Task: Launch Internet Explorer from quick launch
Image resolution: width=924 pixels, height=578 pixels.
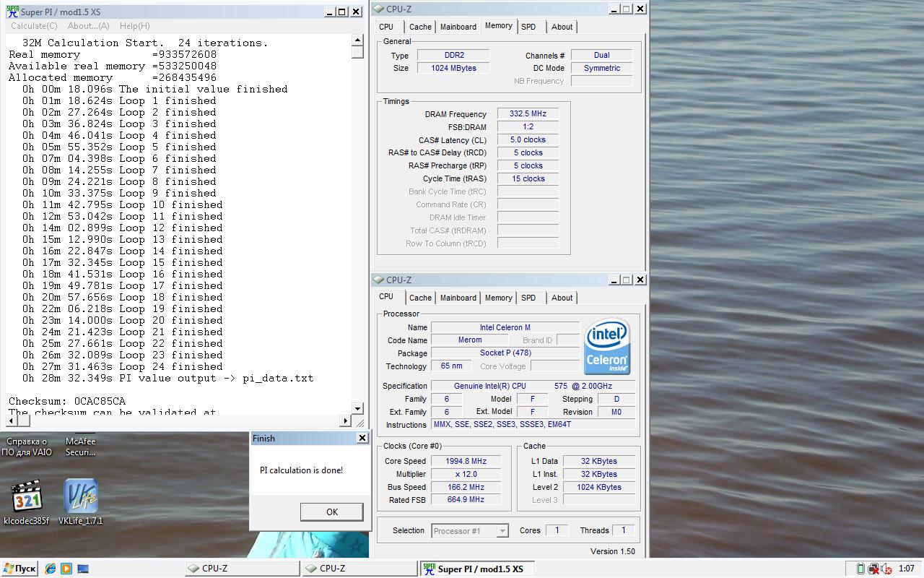Action: click(51, 569)
